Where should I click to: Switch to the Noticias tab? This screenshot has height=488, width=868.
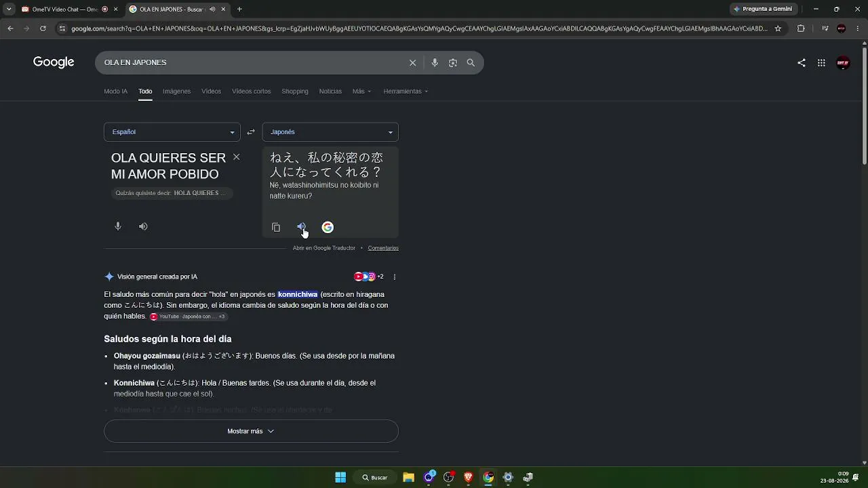point(330,91)
